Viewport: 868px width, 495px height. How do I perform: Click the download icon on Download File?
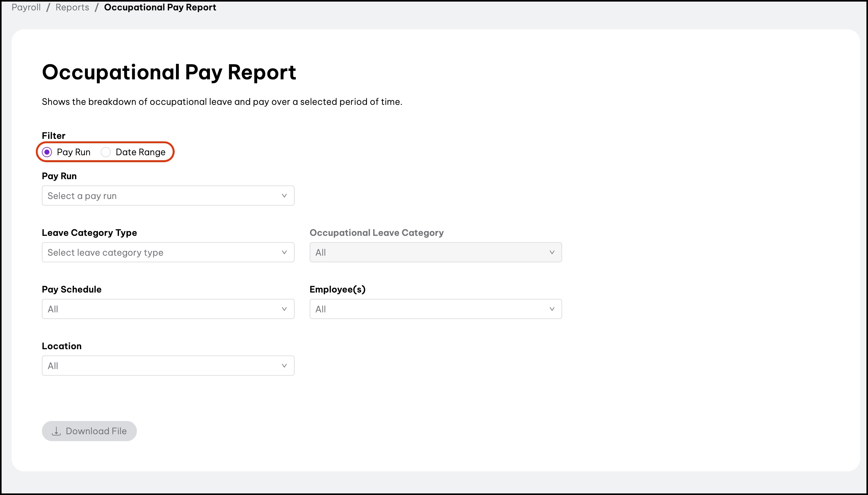coord(56,431)
